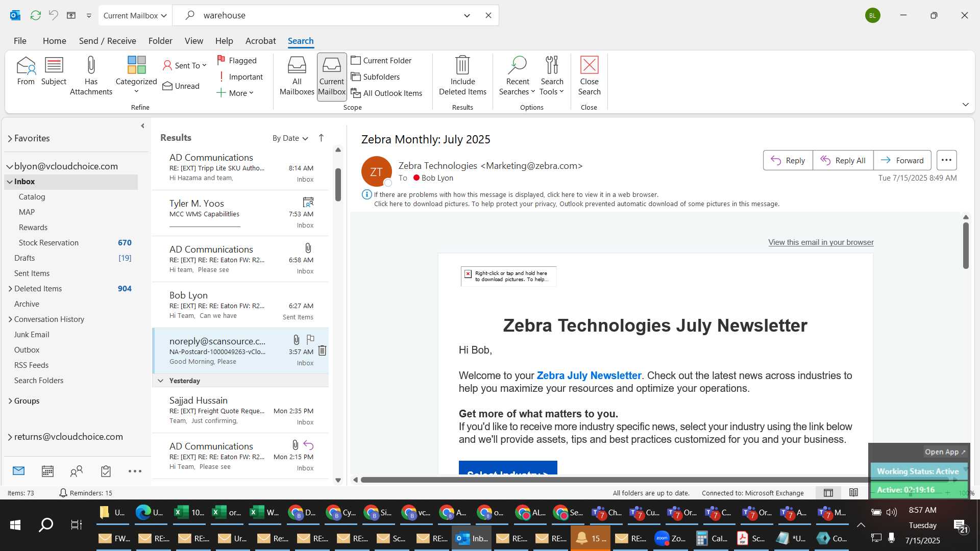Open more actions ellipsis in reading pane

946,160
